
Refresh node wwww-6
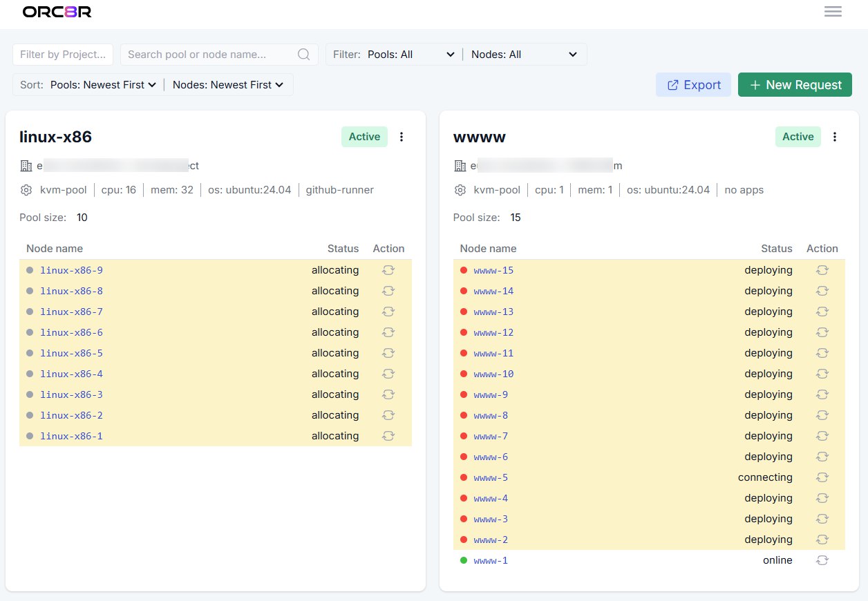[822, 457]
